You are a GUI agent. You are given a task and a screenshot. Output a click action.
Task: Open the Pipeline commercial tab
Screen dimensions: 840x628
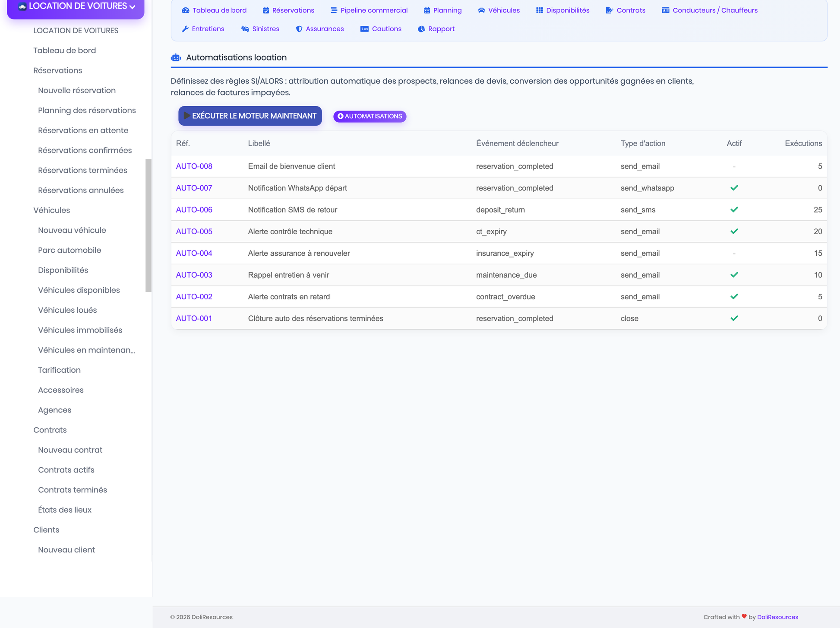369,10
